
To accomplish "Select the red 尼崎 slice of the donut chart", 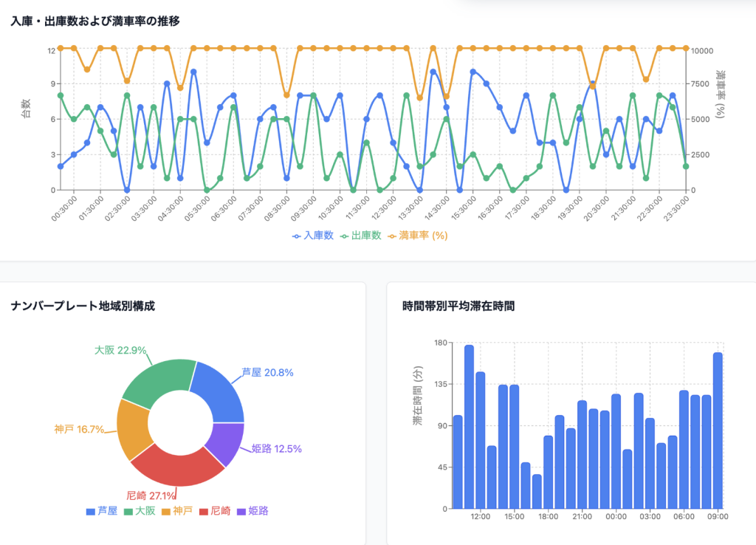I will (x=179, y=466).
